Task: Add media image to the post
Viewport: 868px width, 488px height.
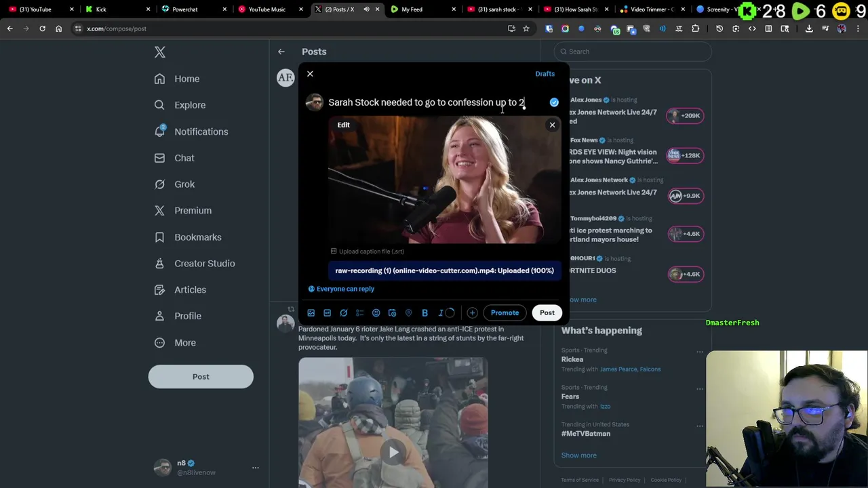Action: (311, 312)
